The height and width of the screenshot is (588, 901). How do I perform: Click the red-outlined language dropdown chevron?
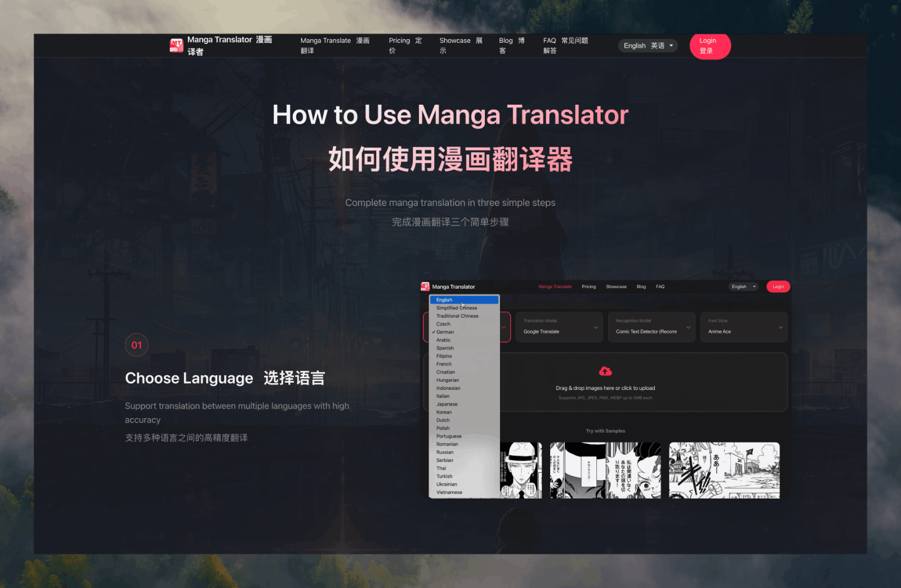[503, 327]
